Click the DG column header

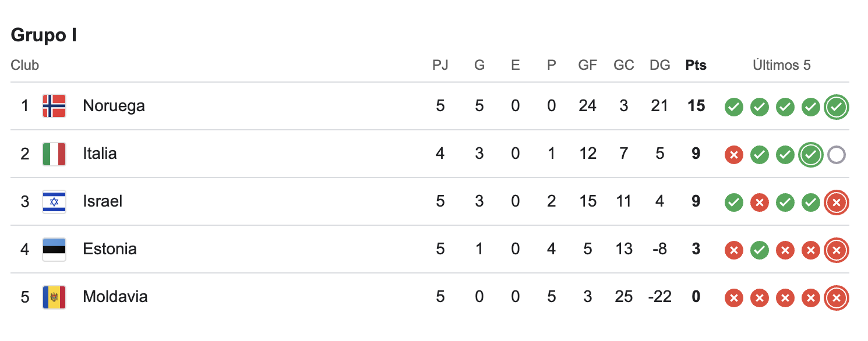(659, 65)
